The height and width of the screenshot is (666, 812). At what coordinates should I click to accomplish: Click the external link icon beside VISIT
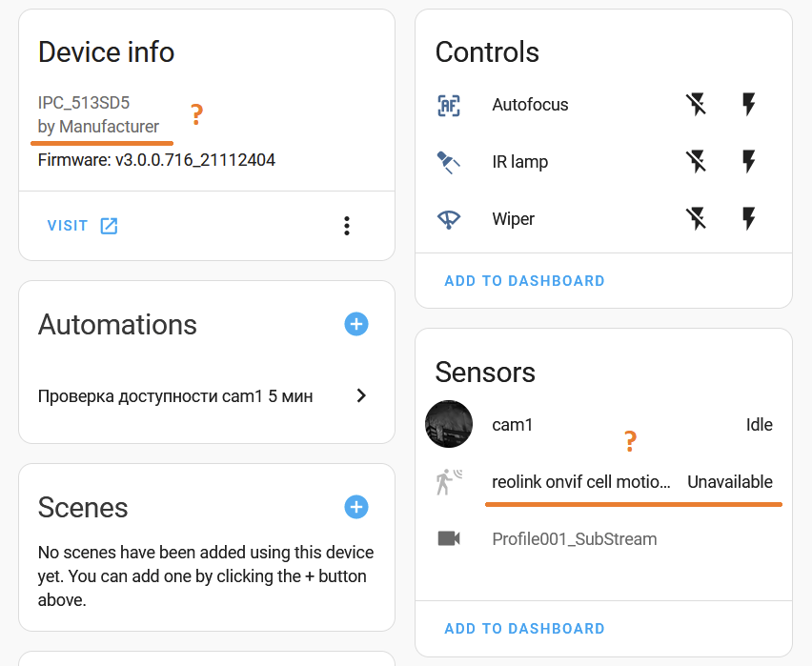(110, 226)
